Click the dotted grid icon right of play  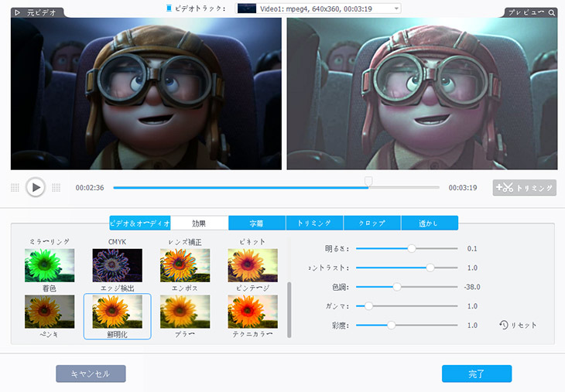click(x=56, y=187)
